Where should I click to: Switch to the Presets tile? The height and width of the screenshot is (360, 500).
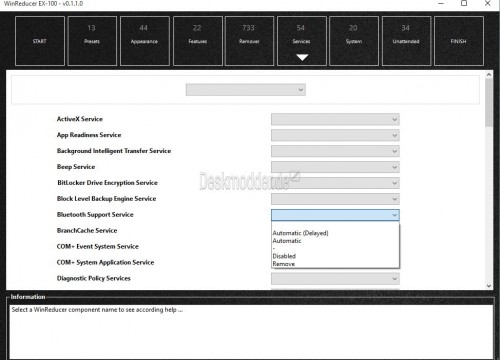(92, 41)
